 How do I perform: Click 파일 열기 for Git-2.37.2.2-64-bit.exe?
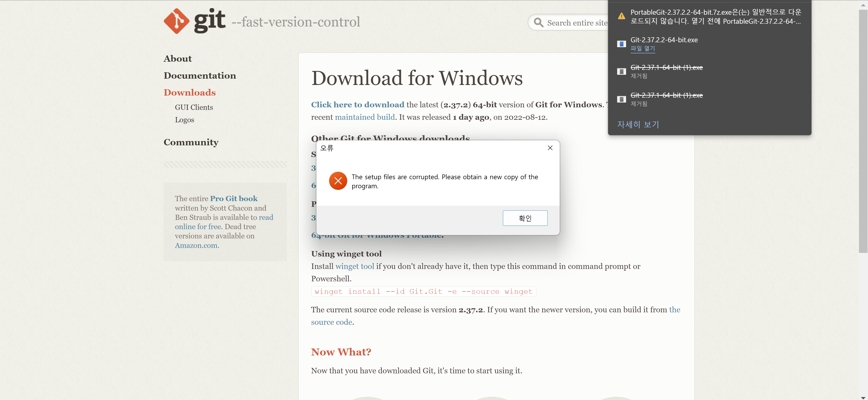643,49
